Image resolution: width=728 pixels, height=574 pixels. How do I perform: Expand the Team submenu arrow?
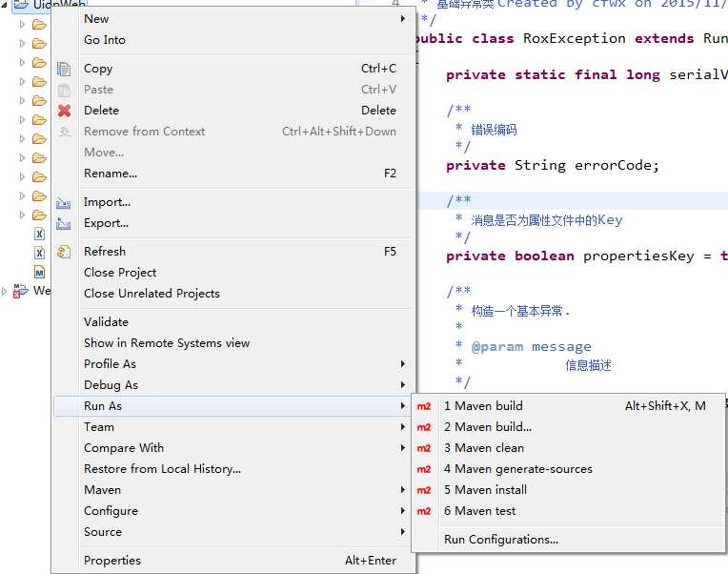point(402,427)
